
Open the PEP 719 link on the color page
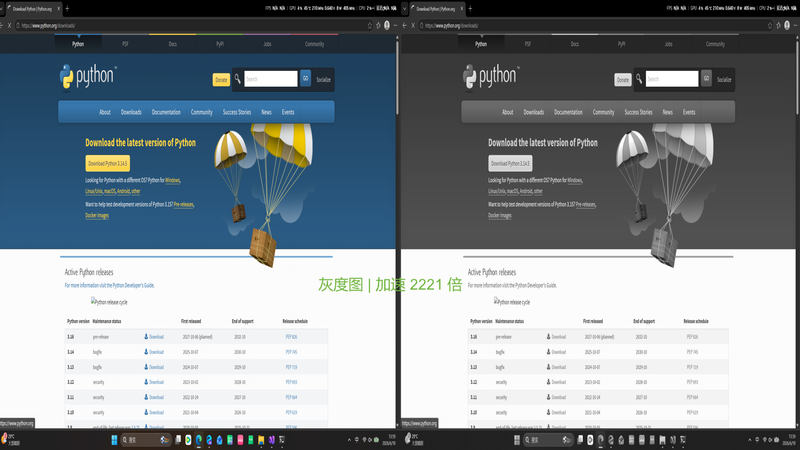click(291, 367)
